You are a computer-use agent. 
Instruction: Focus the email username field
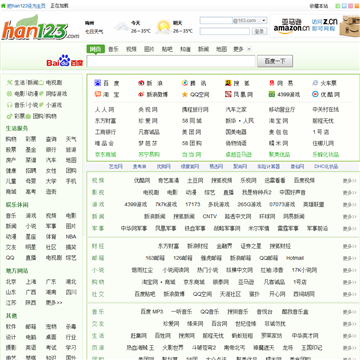(x=216, y=20)
